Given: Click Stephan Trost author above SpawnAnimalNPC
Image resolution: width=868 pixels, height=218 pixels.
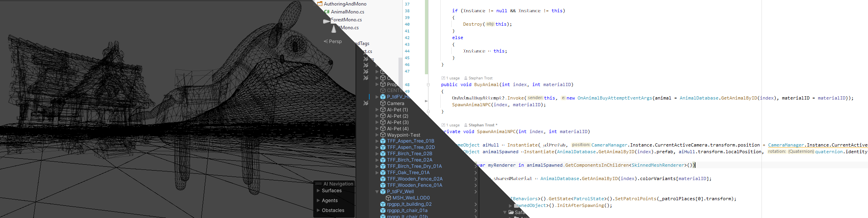Looking at the screenshot, I should click(481, 125).
